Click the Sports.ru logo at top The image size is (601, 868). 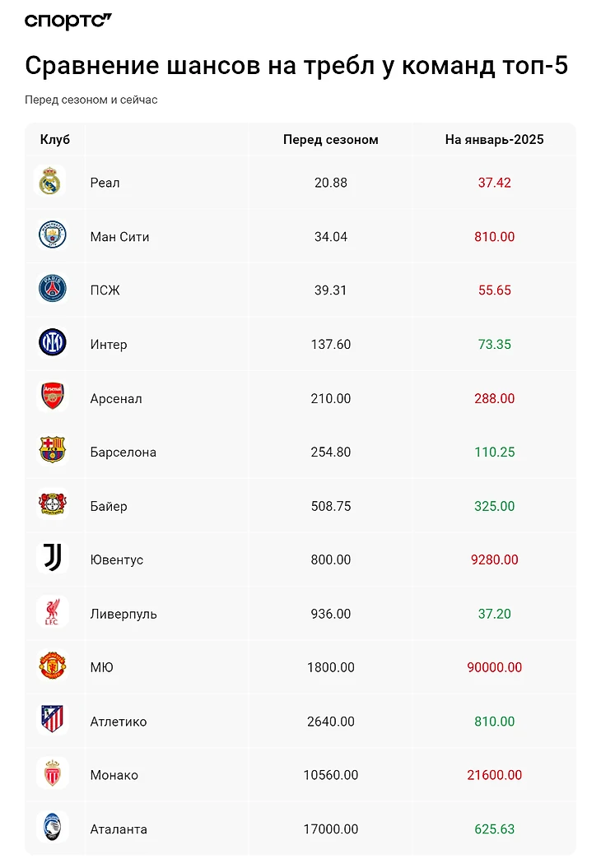point(68,21)
